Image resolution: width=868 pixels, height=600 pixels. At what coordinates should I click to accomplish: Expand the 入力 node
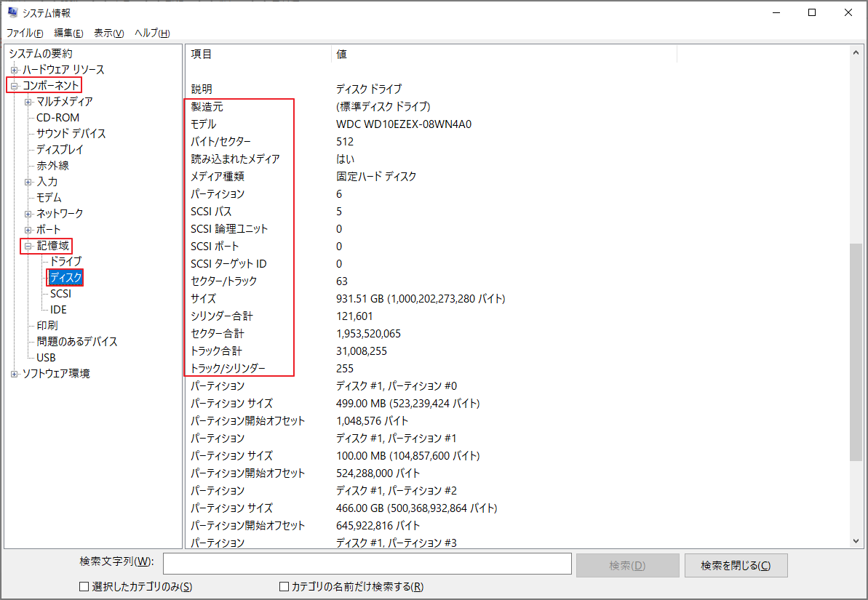[x=28, y=182]
